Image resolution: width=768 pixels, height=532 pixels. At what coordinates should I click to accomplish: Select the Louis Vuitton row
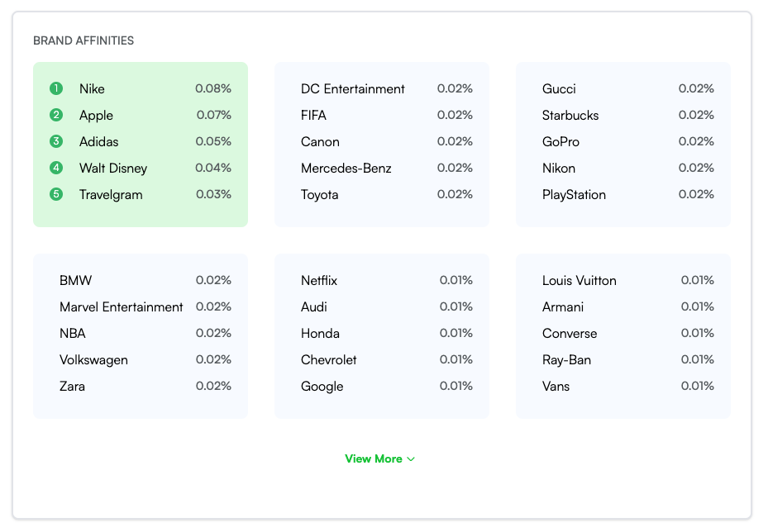pos(579,280)
